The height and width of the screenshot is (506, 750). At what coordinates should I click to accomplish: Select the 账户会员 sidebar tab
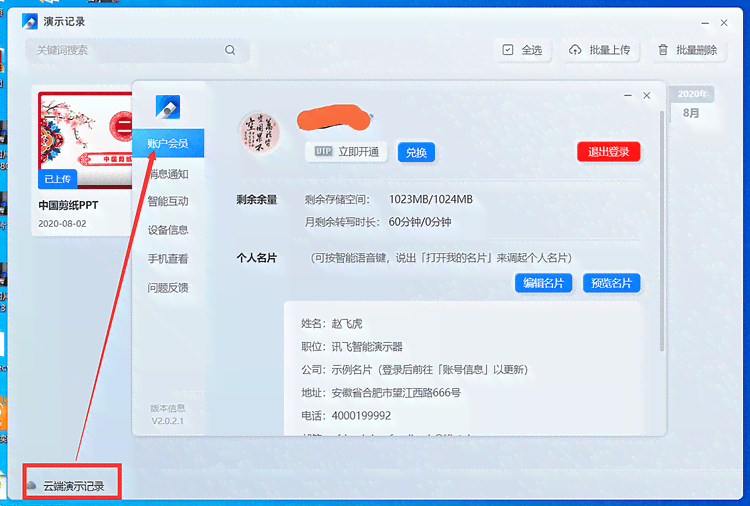168,143
